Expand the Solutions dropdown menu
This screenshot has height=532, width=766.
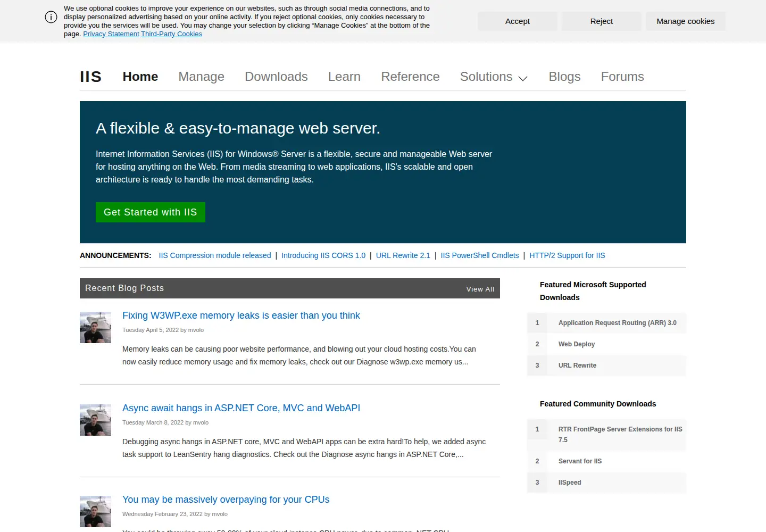[x=494, y=77]
